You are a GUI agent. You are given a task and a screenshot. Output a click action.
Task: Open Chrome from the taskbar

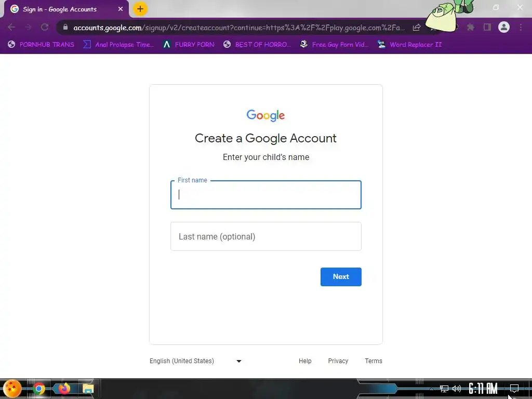(x=38, y=389)
